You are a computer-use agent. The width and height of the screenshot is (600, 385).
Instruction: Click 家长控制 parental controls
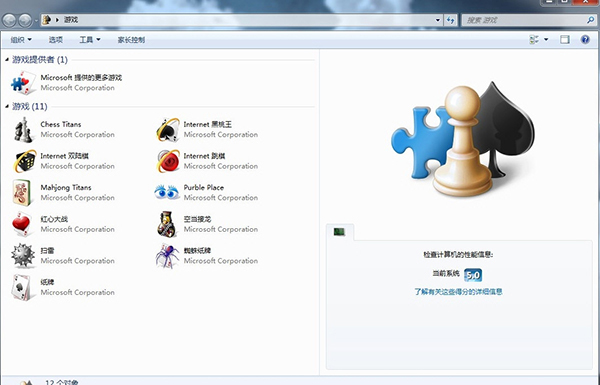[131, 39]
